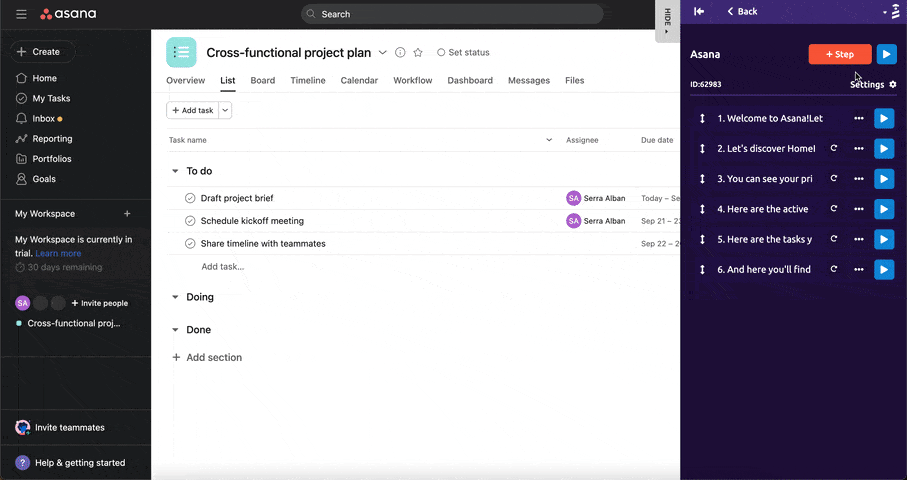Collapse the To do section
Viewport: 907px width, 480px height.
point(175,171)
